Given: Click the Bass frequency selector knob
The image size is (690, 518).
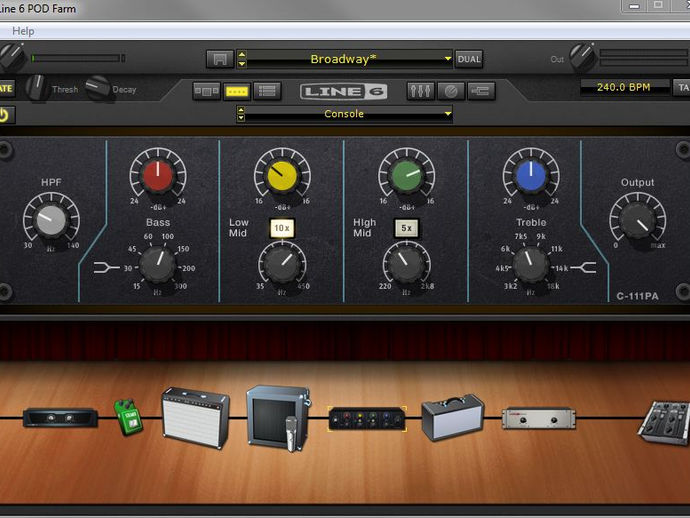Looking at the screenshot, I should click(x=157, y=265).
